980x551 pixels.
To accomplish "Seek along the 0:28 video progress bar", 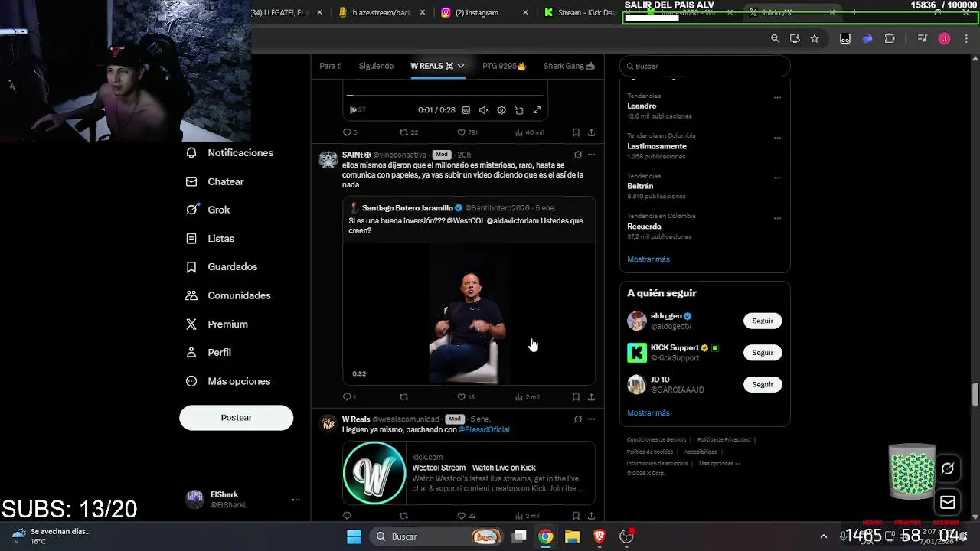I will click(x=446, y=96).
